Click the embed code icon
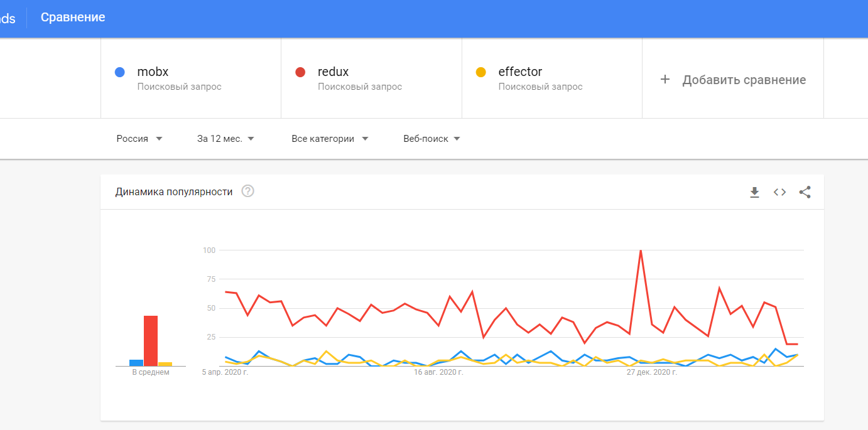Viewport: 868px width, 430px height. tap(779, 192)
